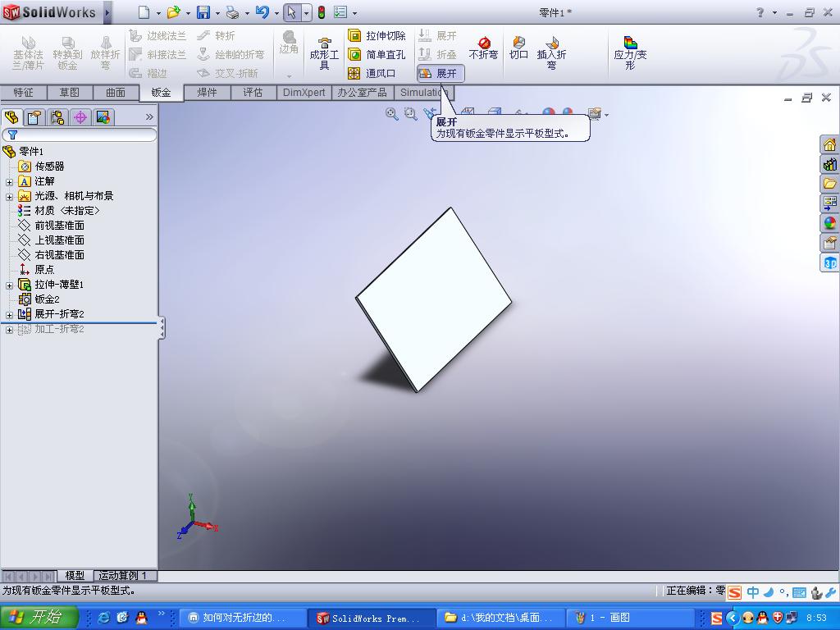Select the 钣金2 sheet metal feature
This screenshot has width=840, height=630.
pyautogui.click(x=39, y=299)
